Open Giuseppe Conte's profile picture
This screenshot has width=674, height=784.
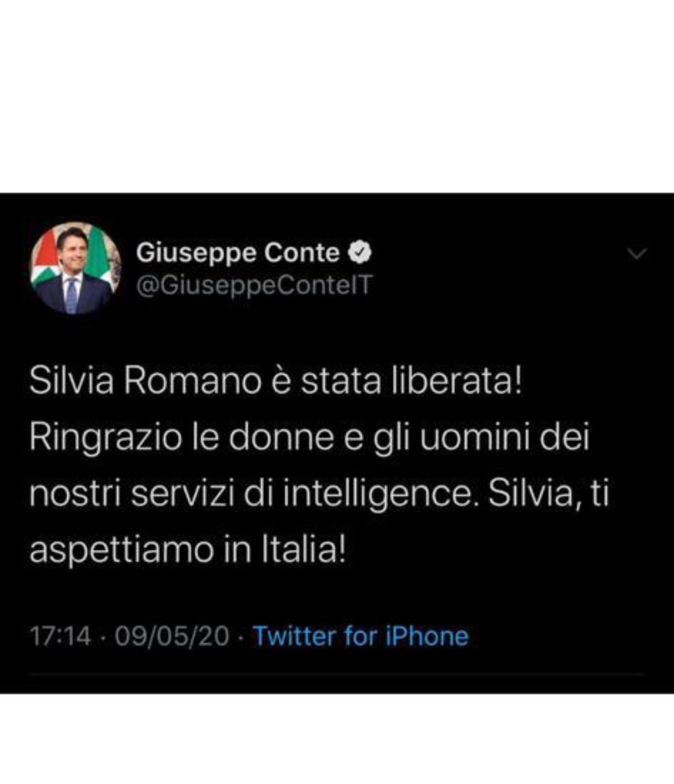(x=76, y=268)
